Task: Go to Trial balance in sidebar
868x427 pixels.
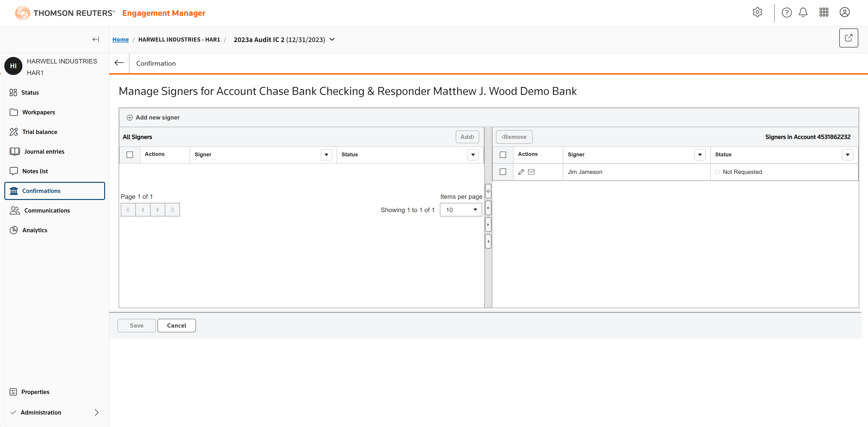Action: [x=39, y=132]
